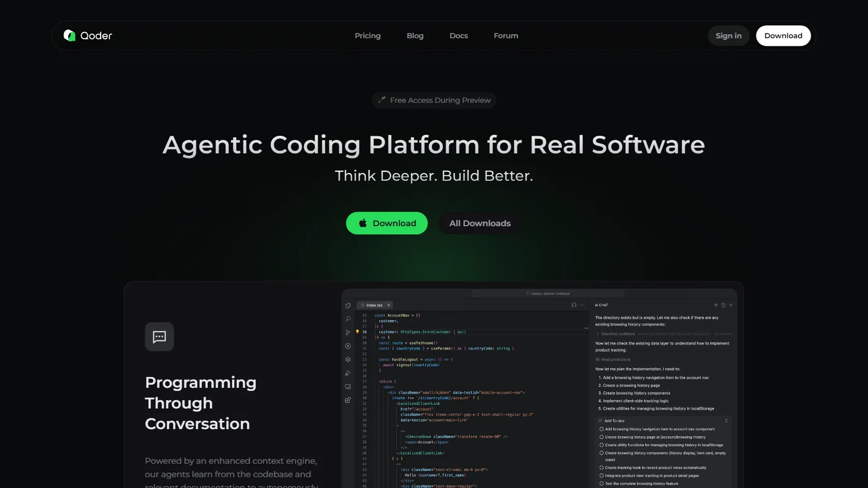Toggle 'Create tracking hook' to-do circle
Screen dimensions: 868x488
point(601,467)
